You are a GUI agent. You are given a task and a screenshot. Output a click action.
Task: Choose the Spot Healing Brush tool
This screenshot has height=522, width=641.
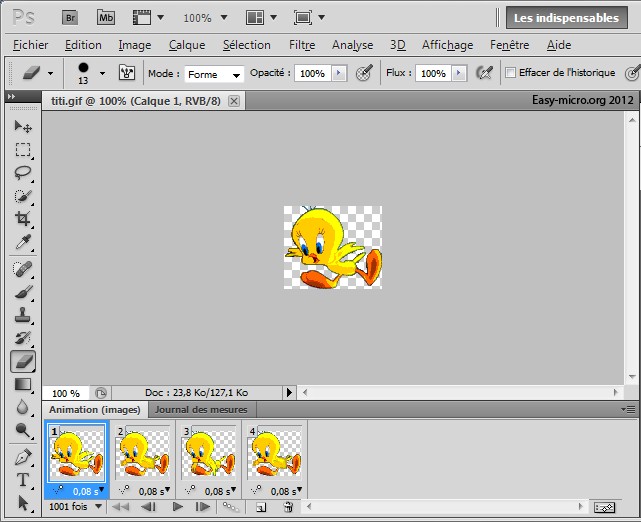pos(23,269)
